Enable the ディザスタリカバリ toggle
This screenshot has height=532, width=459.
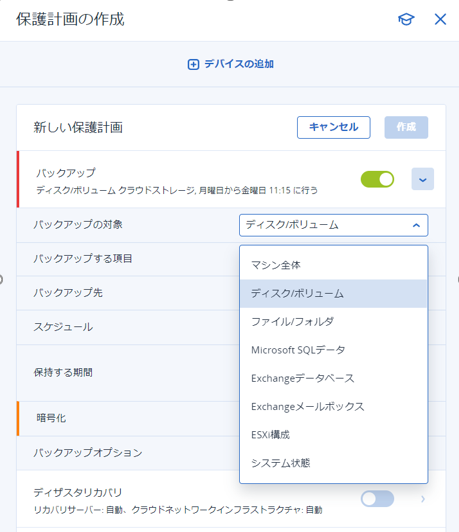(x=377, y=499)
